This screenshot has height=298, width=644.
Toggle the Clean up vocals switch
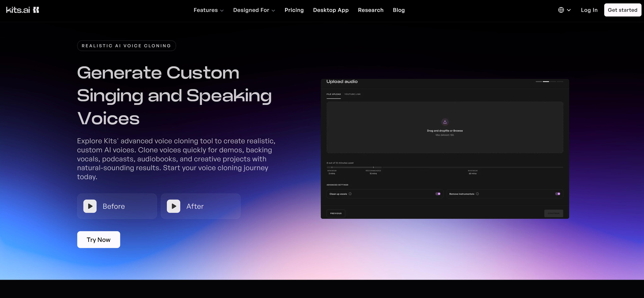[x=438, y=194]
